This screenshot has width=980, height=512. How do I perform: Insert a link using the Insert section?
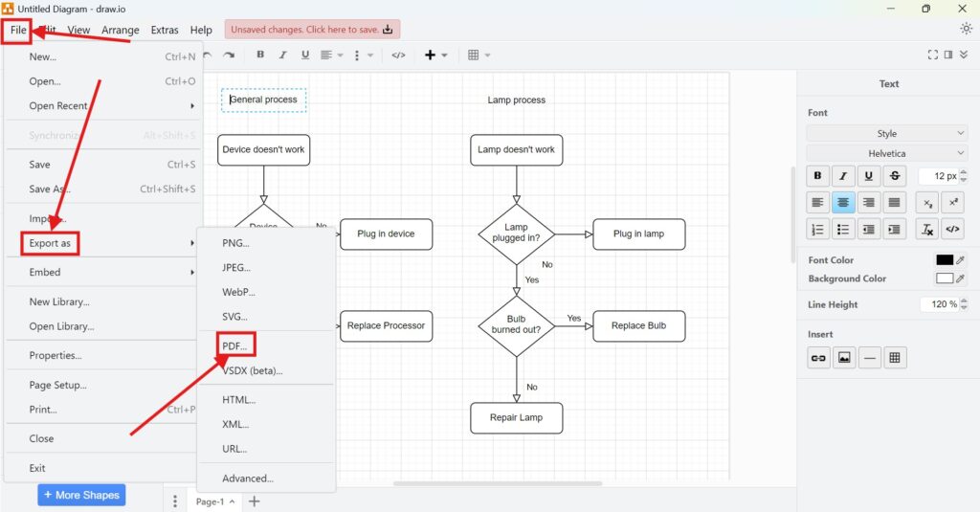[x=817, y=358]
